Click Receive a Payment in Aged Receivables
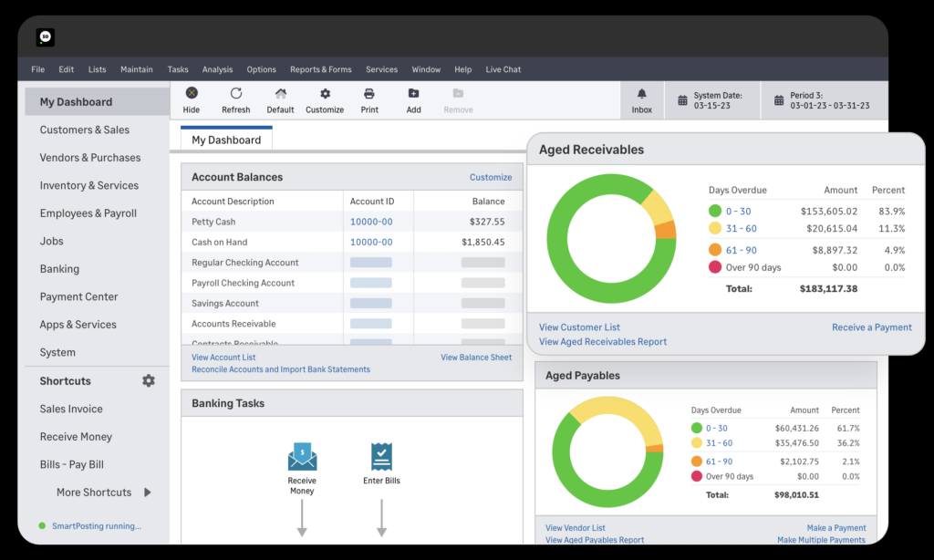The width and height of the screenshot is (934, 560). [x=871, y=327]
